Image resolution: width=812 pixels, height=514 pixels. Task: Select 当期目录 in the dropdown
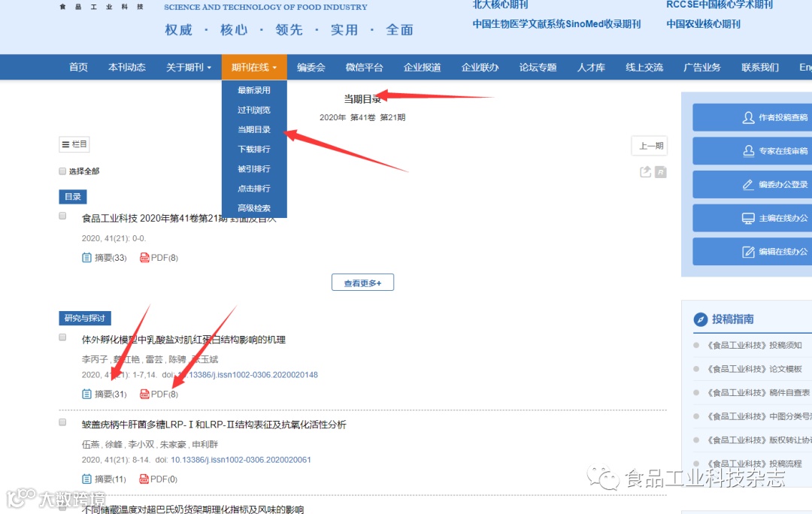[254, 129]
